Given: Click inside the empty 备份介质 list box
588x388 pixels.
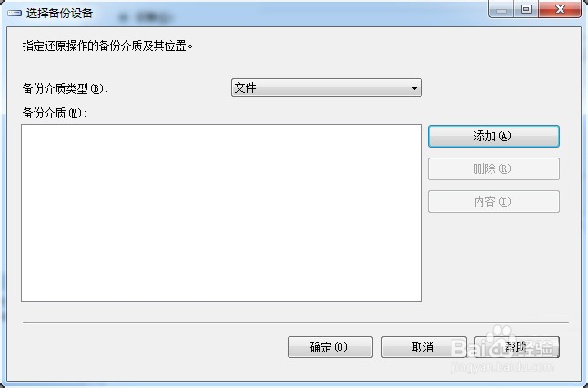Looking at the screenshot, I should 221,213.
